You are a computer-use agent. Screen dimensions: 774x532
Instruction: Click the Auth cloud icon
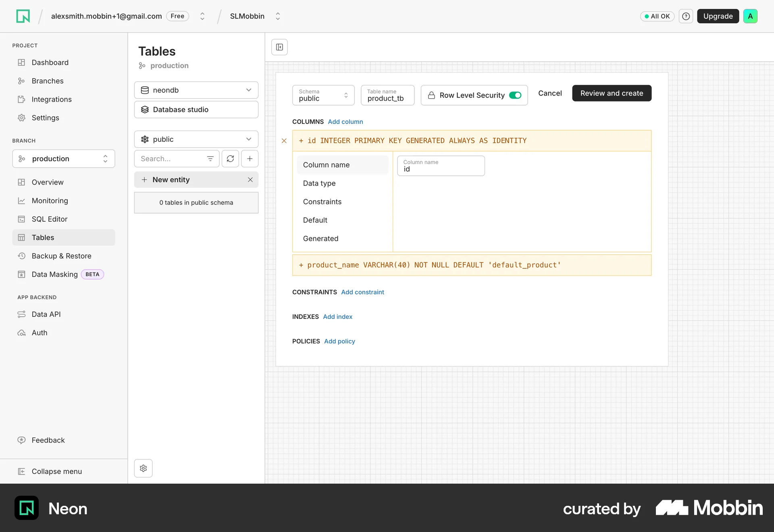click(x=22, y=333)
